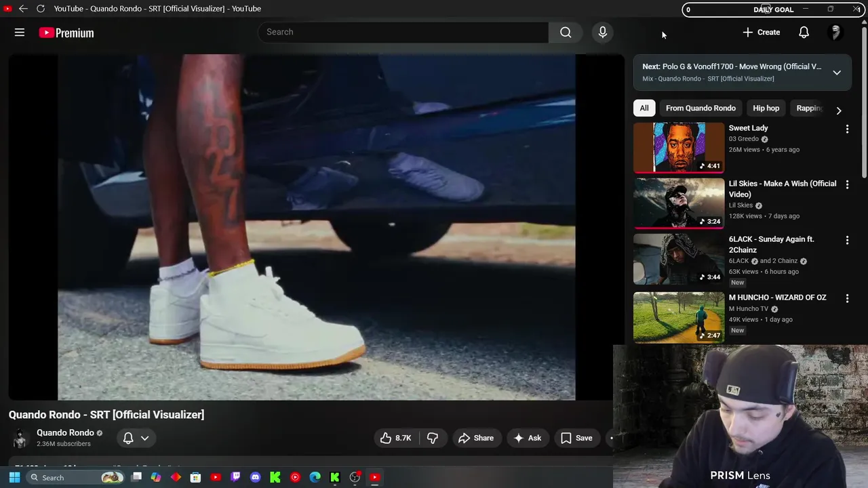Reload the page with refresh icon
This screenshot has width=868, height=488.
pyautogui.click(x=41, y=8)
